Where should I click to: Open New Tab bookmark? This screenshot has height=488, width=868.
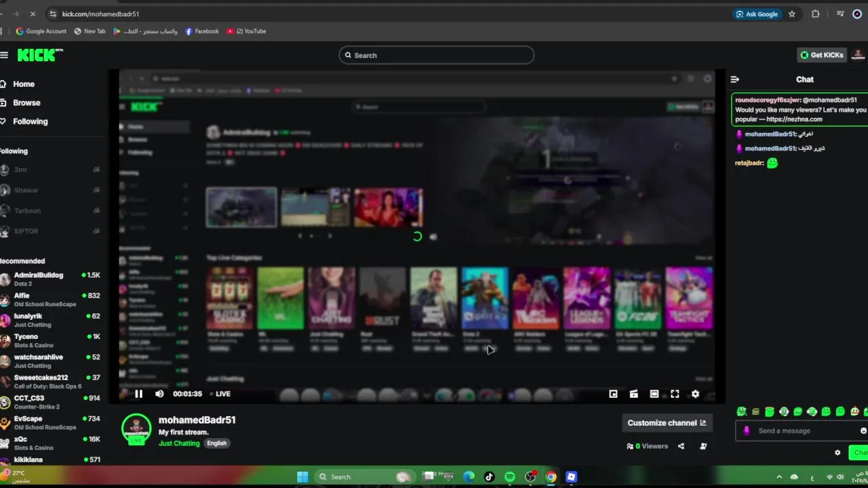(x=90, y=31)
